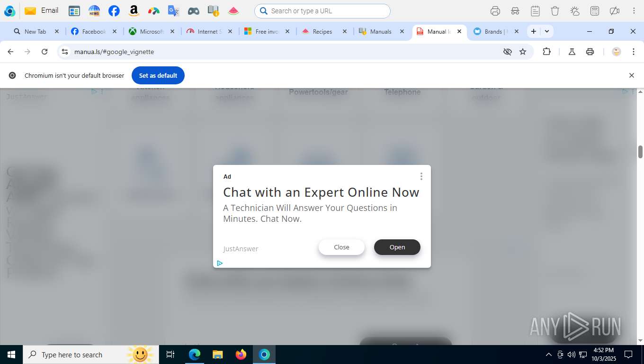Click the crossed-out camera icon
Screen dimensions: 644x364
pos(615,11)
